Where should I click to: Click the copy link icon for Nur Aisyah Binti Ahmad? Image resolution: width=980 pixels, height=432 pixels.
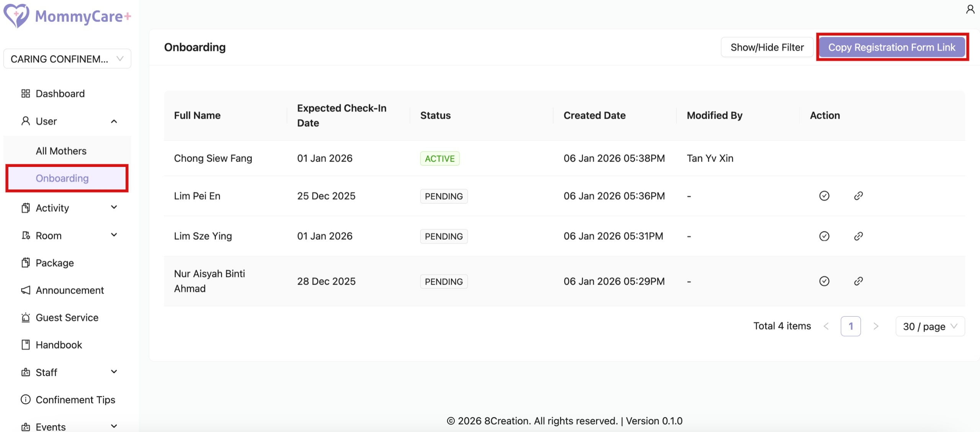[859, 281]
